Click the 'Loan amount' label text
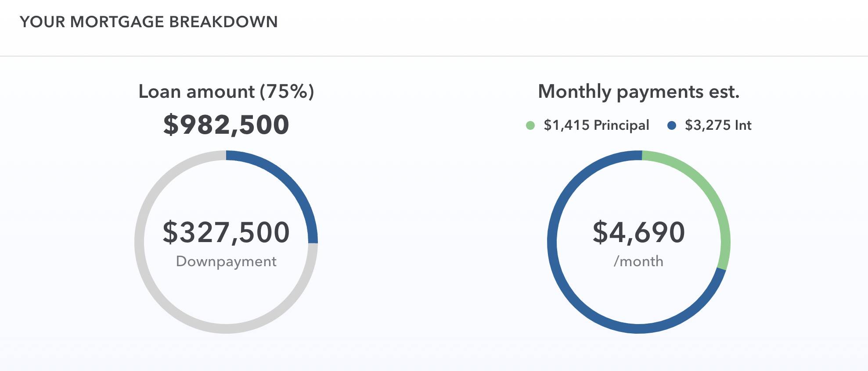868x371 pixels. pyautogui.click(x=196, y=92)
